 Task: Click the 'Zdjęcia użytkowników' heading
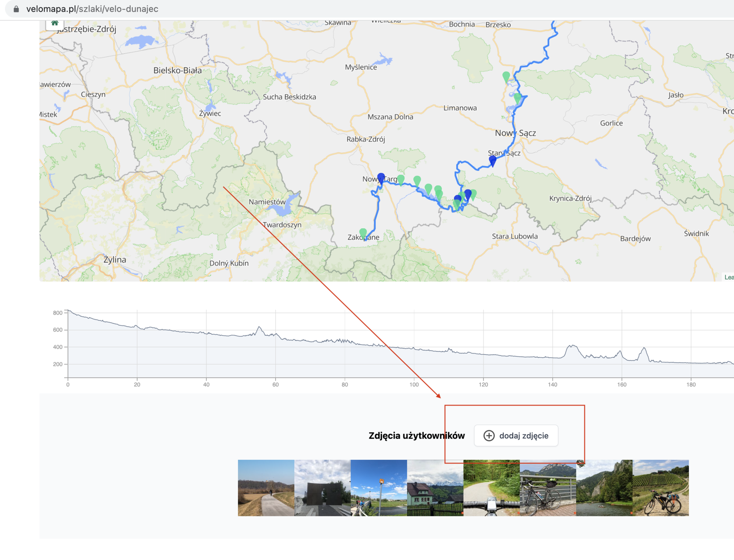tap(417, 436)
